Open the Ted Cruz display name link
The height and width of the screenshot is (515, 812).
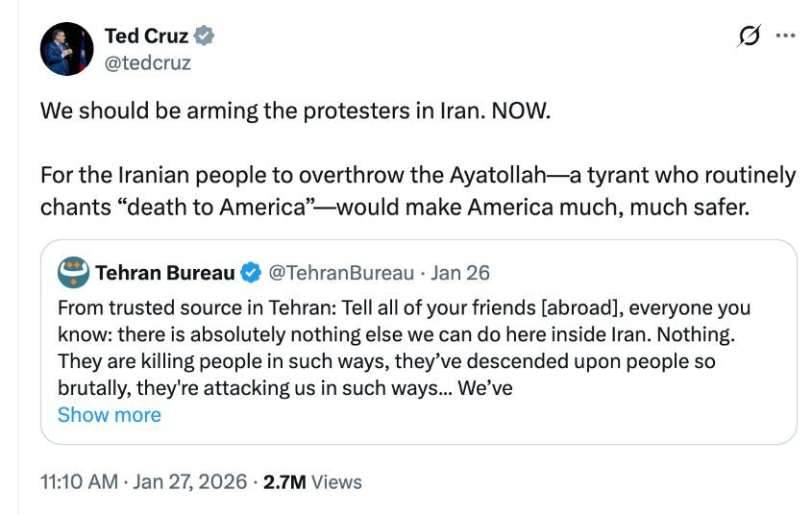(x=146, y=37)
